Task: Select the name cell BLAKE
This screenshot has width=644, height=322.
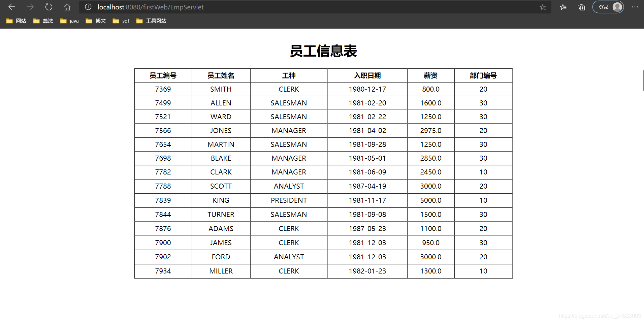Action: [x=221, y=158]
